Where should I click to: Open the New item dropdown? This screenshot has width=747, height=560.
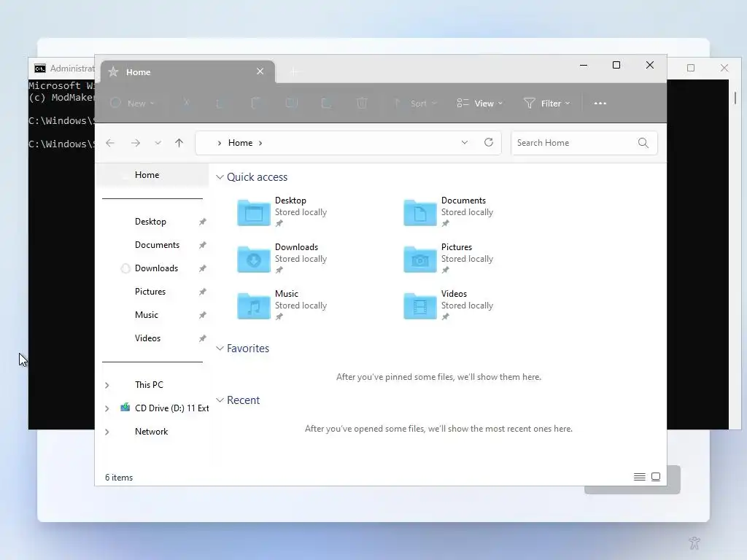(133, 104)
